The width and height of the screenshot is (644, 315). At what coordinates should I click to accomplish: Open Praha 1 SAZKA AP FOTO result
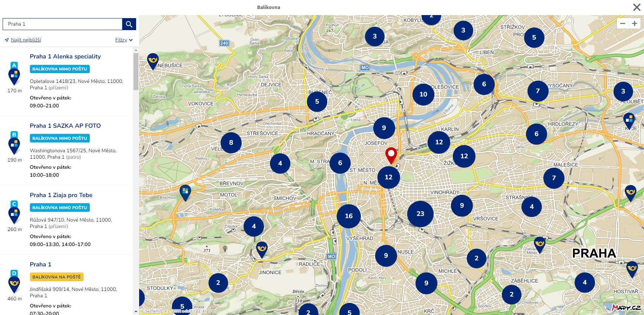(65, 126)
